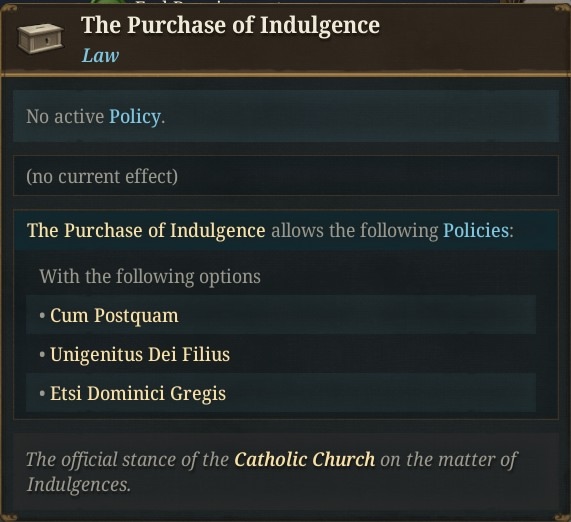Click the No active Policy panel
This screenshot has width=571, height=522.
286,117
